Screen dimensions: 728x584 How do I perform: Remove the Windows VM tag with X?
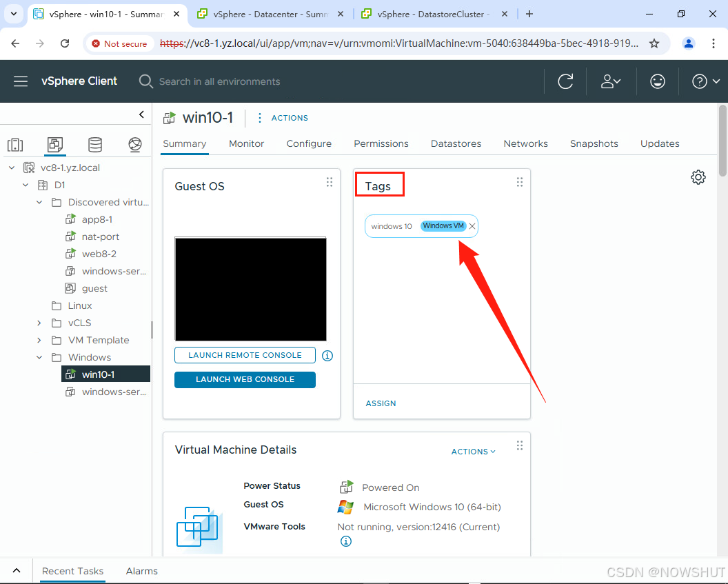tap(472, 226)
